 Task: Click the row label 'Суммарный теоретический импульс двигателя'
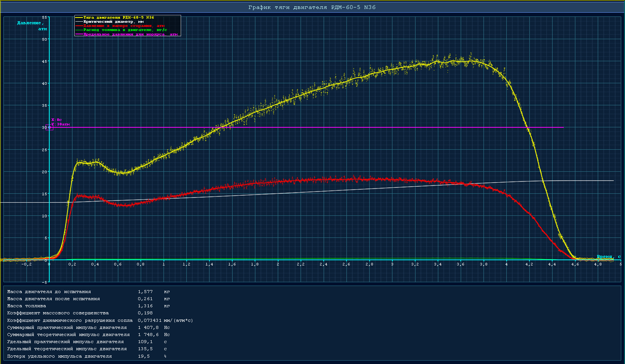(x=68, y=335)
